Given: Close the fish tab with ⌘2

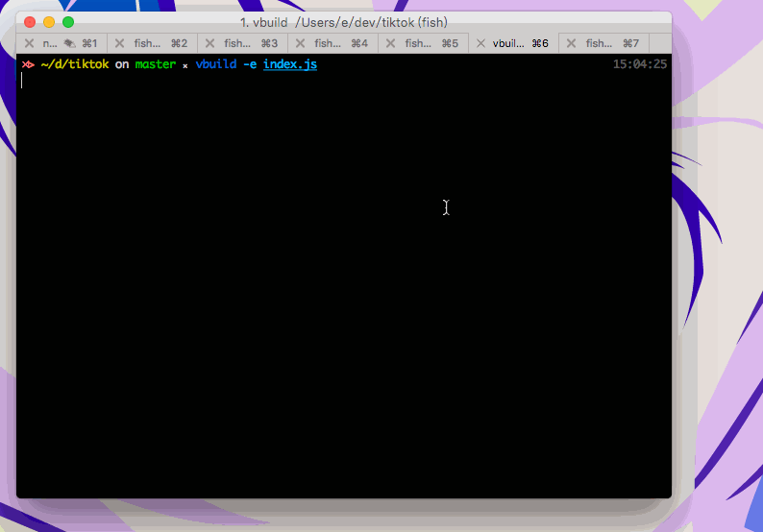Looking at the screenshot, I should click(119, 43).
